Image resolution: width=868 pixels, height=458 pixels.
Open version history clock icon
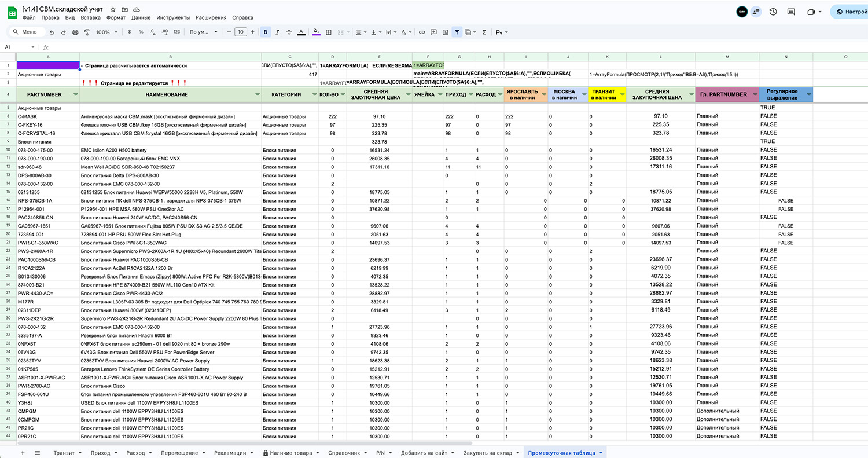[773, 12]
